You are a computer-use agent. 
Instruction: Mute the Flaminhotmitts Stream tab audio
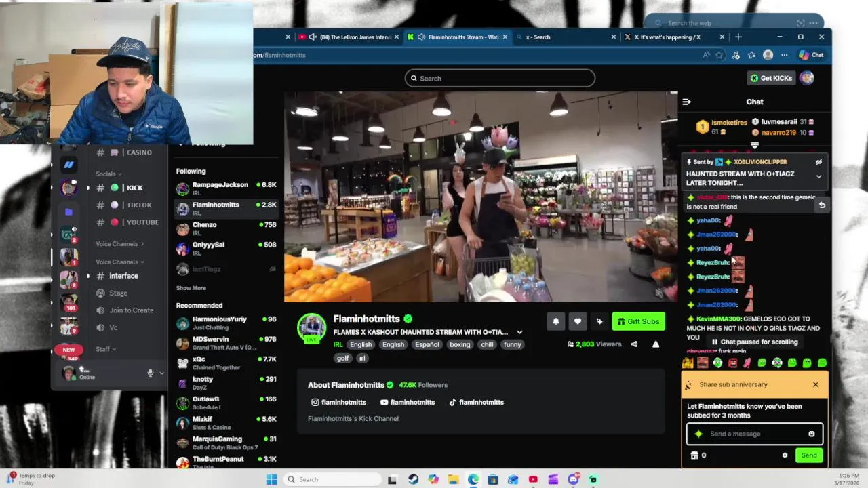421,37
